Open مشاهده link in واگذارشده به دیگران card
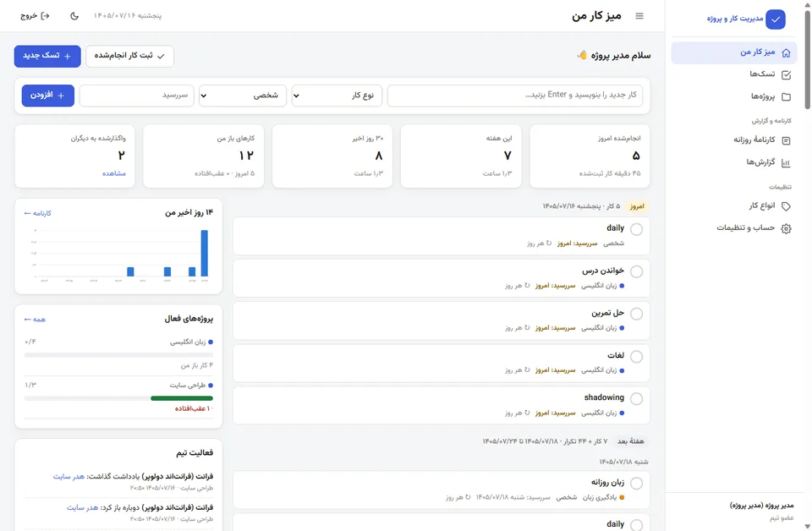This screenshot has width=812, height=531. pos(114,174)
